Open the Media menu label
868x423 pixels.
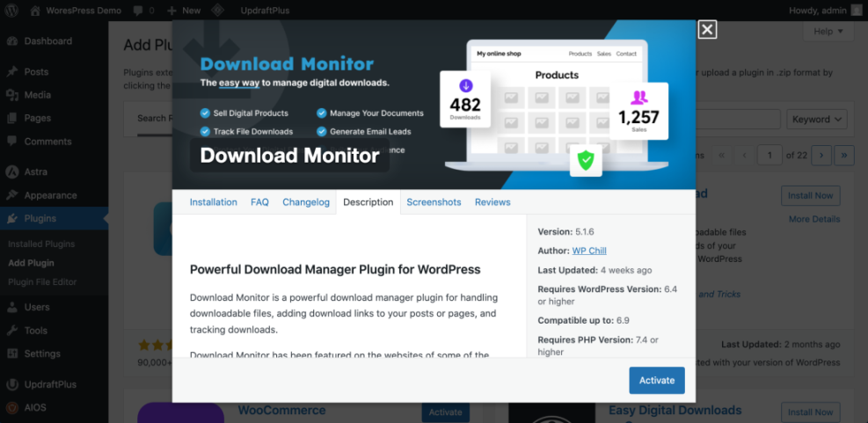pos(38,95)
